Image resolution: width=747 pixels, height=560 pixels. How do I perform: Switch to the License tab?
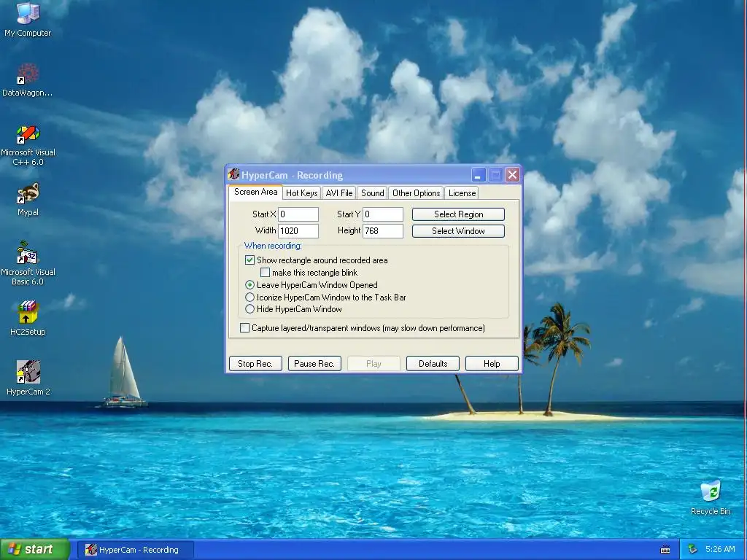(462, 192)
